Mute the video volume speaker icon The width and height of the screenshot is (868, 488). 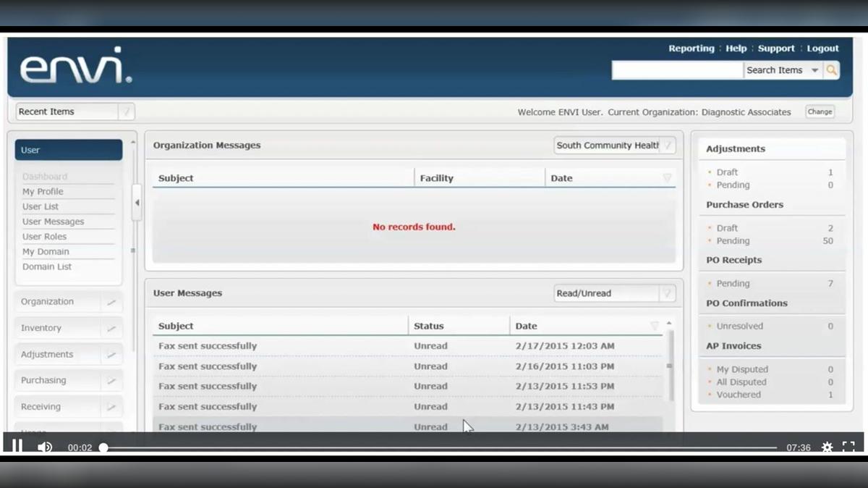(45, 447)
